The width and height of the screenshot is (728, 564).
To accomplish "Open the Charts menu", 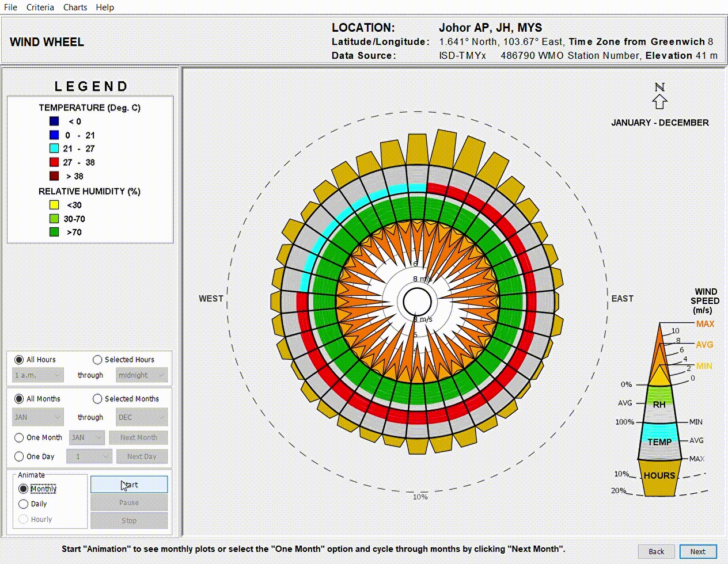I will tap(75, 7).
